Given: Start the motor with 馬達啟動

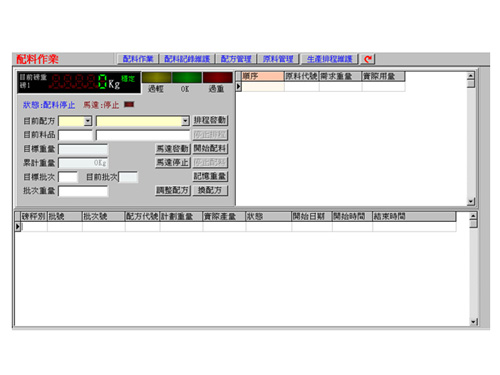Looking at the screenshot, I should click(x=173, y=148).
